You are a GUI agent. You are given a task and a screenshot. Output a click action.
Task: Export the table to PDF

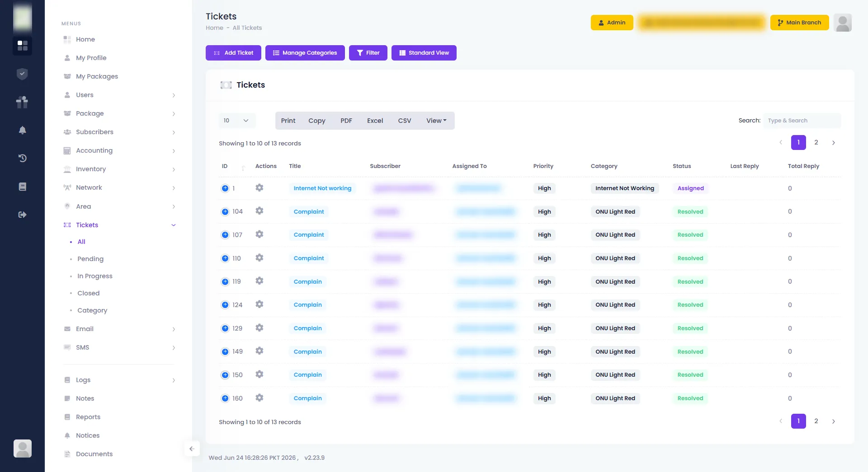pos(346,121)
